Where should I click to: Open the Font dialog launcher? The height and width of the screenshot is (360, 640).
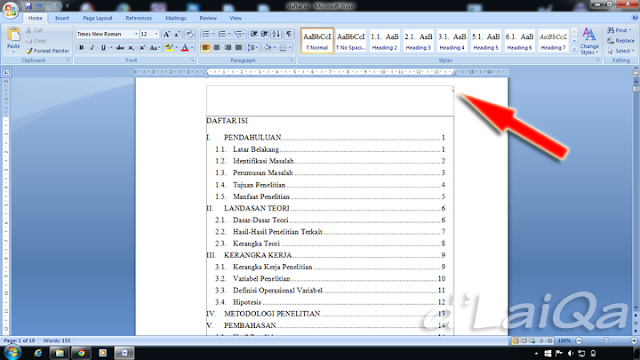192,60
